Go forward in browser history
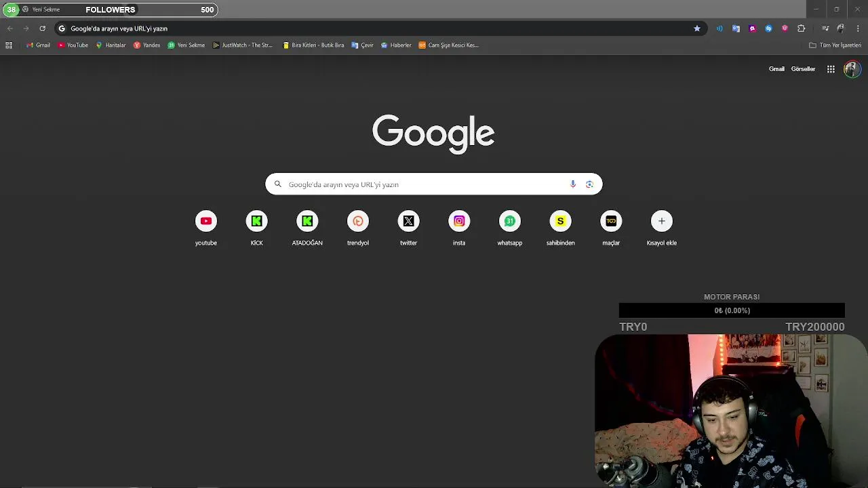 click(x=26, y=28)
